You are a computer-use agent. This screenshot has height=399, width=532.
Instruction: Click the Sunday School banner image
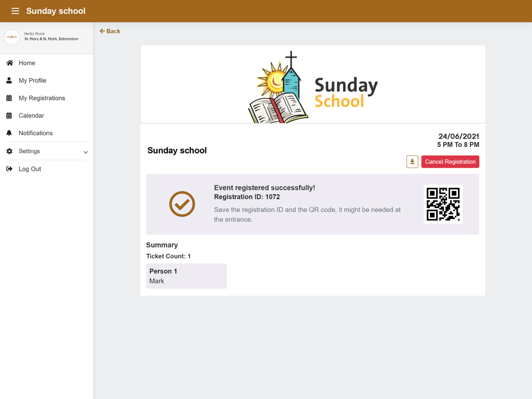(x=313, y=85)
